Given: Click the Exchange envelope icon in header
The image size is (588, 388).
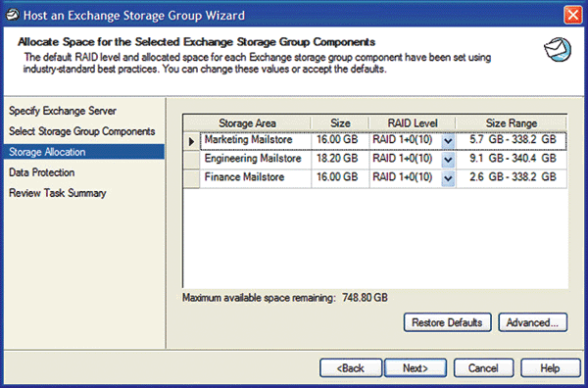Looking at the screenshot, I should point(558,50).
